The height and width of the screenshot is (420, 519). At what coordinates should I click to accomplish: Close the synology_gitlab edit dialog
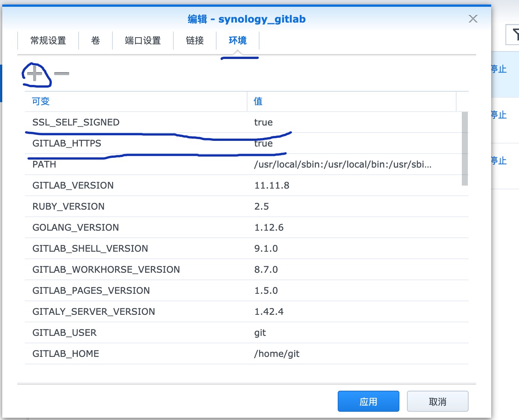[x=473, y=19]
